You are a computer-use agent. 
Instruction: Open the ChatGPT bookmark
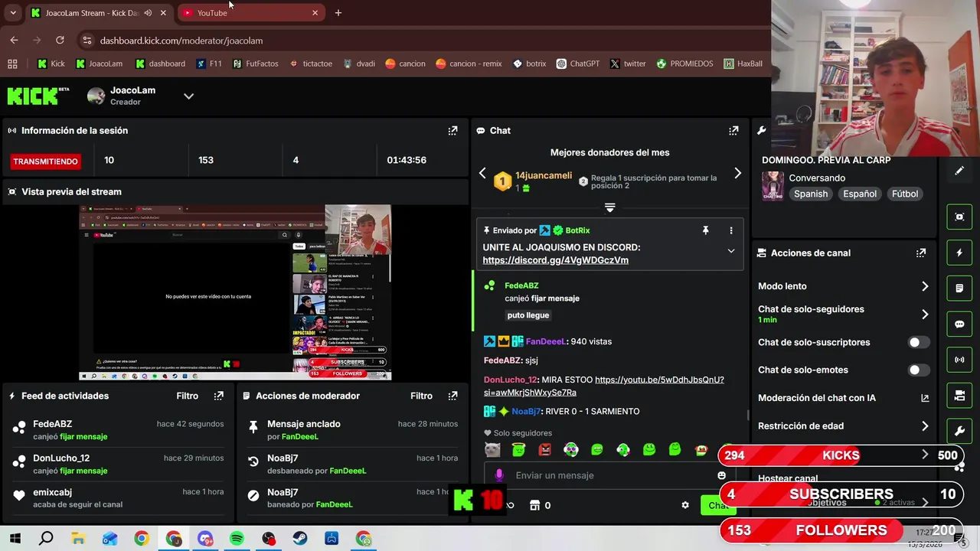click(x=578, y=64)
